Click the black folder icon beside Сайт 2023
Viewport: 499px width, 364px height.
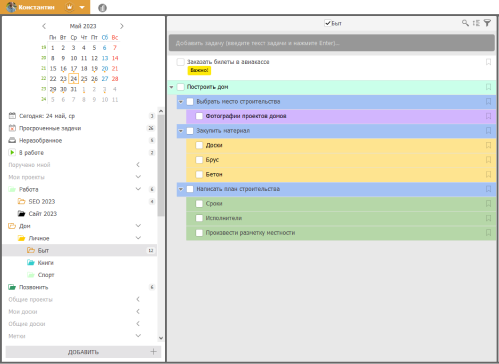click(x=21, y=213)
